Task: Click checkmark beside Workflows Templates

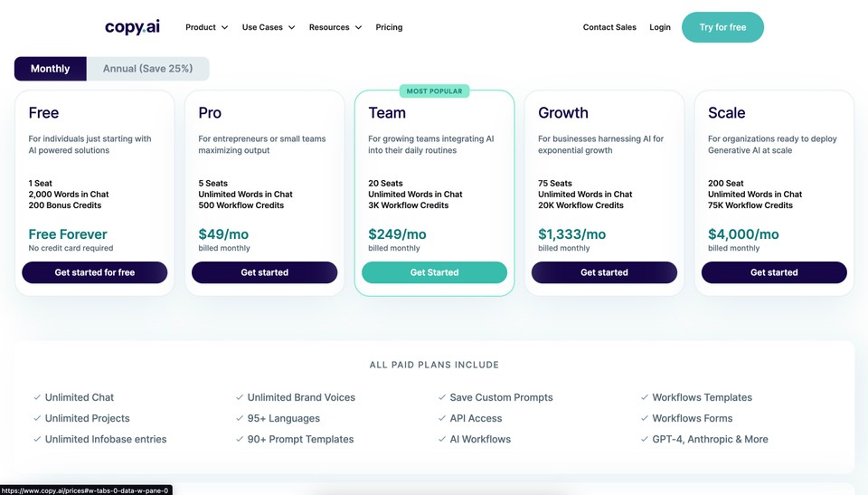Action: point(645,397)
